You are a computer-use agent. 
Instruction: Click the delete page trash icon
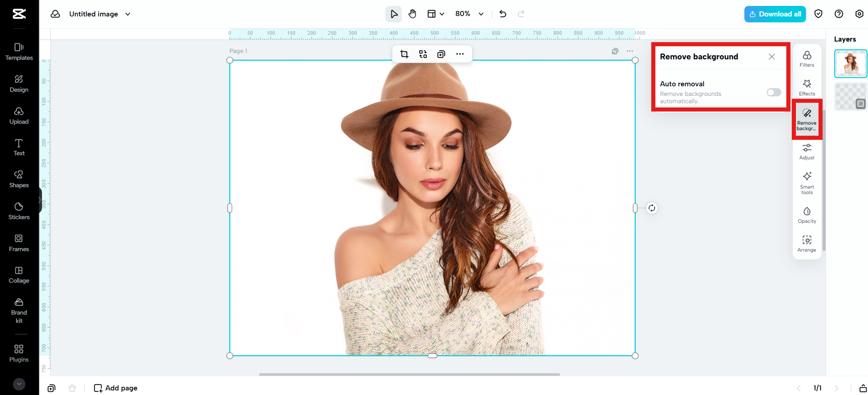[72, 388]
